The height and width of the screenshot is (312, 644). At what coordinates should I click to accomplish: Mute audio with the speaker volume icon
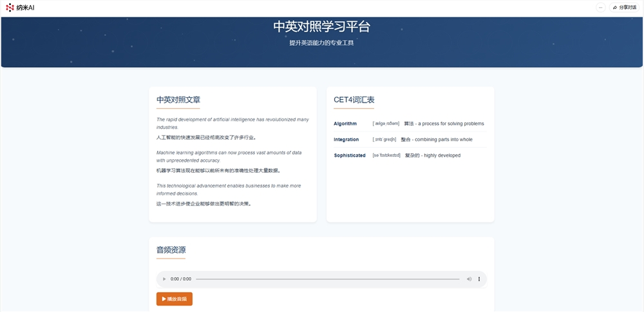(x=469, y=279)
